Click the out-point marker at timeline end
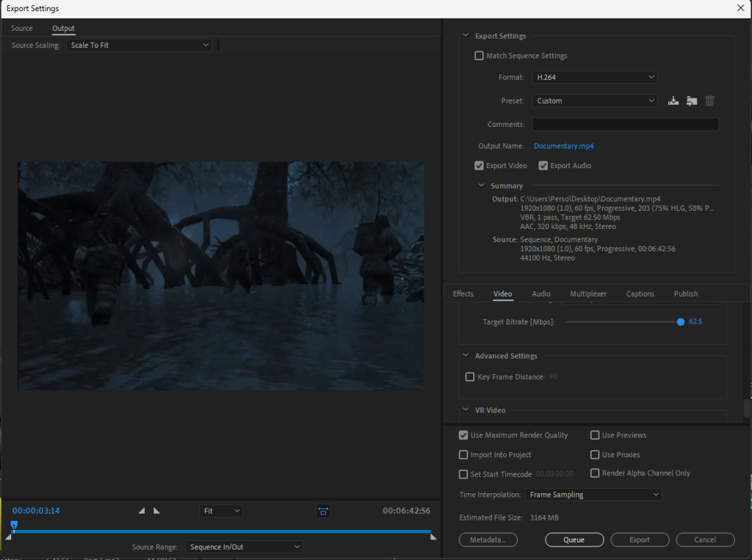Screen dimensions: 752x560 433,537
